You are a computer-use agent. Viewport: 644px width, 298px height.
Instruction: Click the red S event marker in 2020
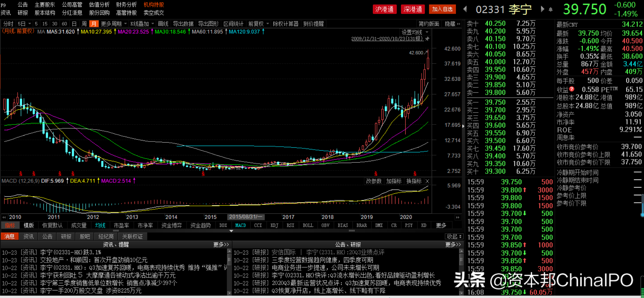415,174
